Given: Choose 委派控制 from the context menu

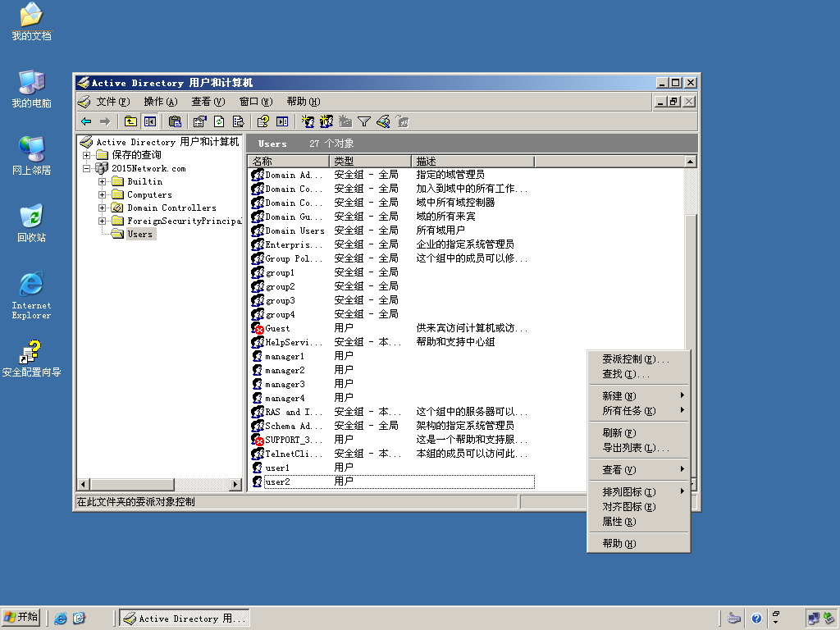Looking at the screenshot, I should pos(638,359).
